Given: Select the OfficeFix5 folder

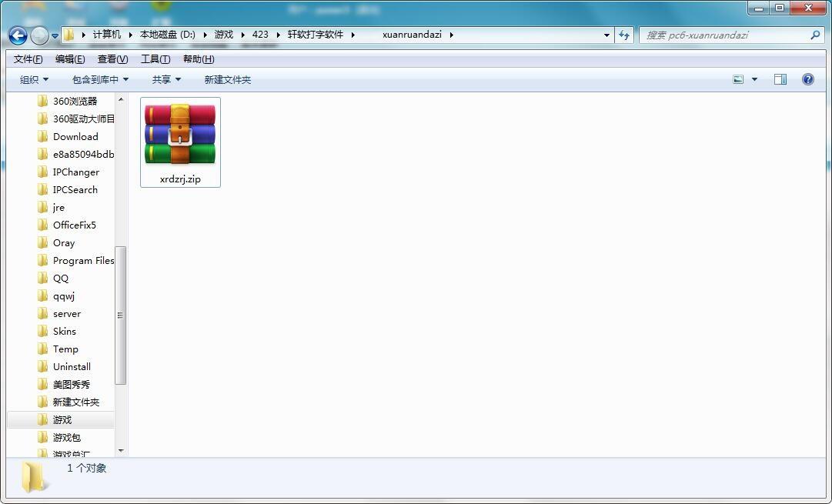Looking at the screenshot, I should tap(75, 225).
